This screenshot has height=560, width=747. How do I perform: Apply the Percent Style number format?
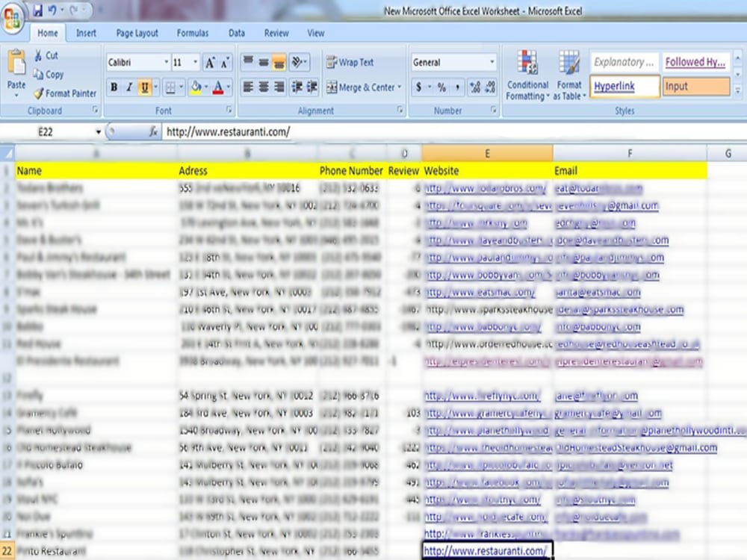(x=440, y=87)
